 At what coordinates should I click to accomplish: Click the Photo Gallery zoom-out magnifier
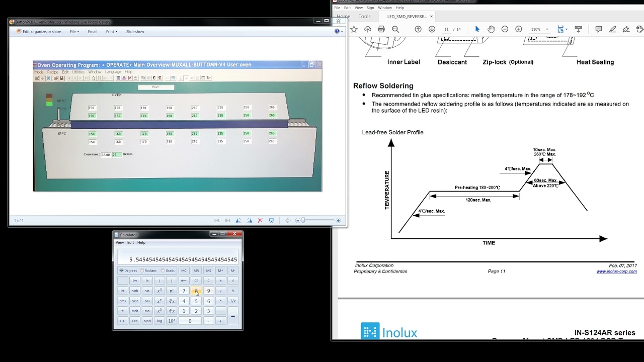[x=297, y=220]
